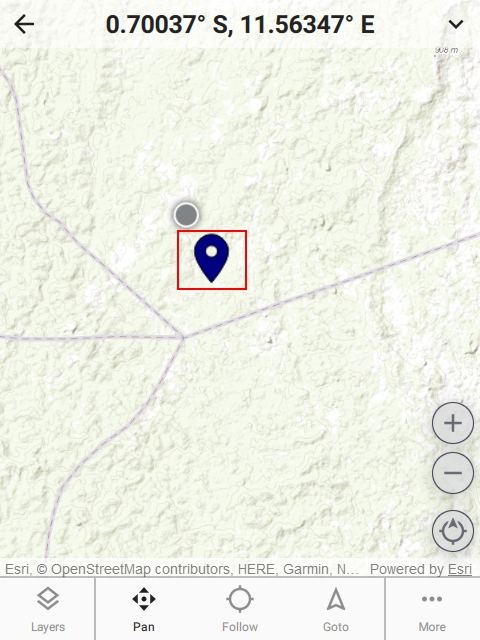Viewport: 480px width, 640px height.
Task: Select the Pan mode
Action: tap(144, 609)
